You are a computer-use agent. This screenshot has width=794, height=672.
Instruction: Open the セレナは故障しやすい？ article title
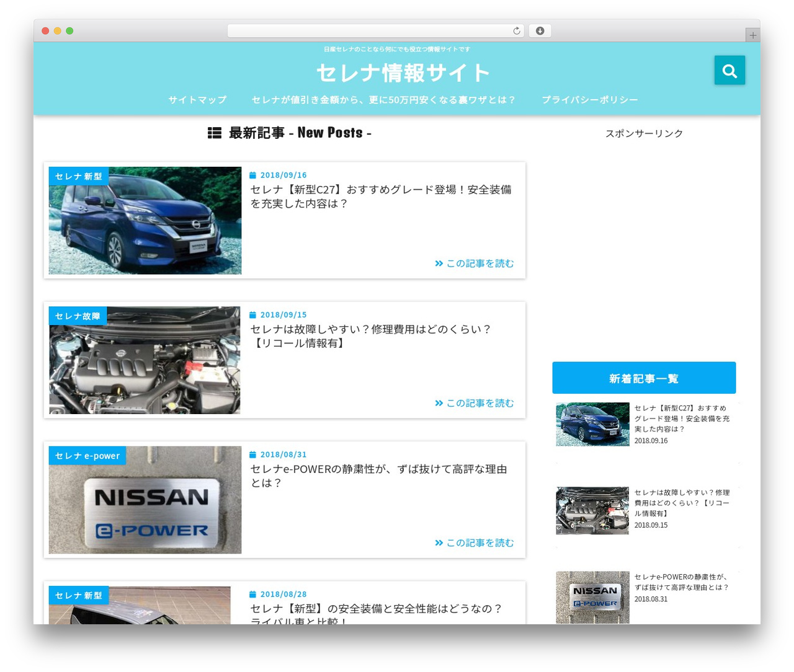click(x=371, y=336)
